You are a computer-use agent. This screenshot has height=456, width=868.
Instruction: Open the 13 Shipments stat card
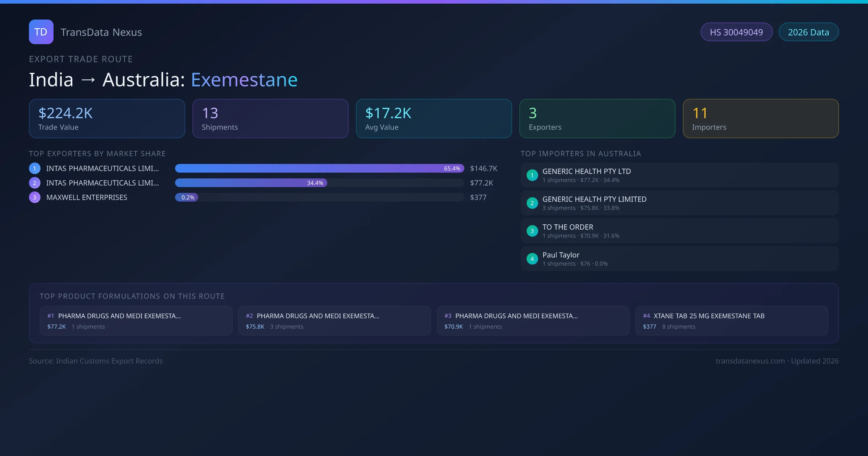270,119
